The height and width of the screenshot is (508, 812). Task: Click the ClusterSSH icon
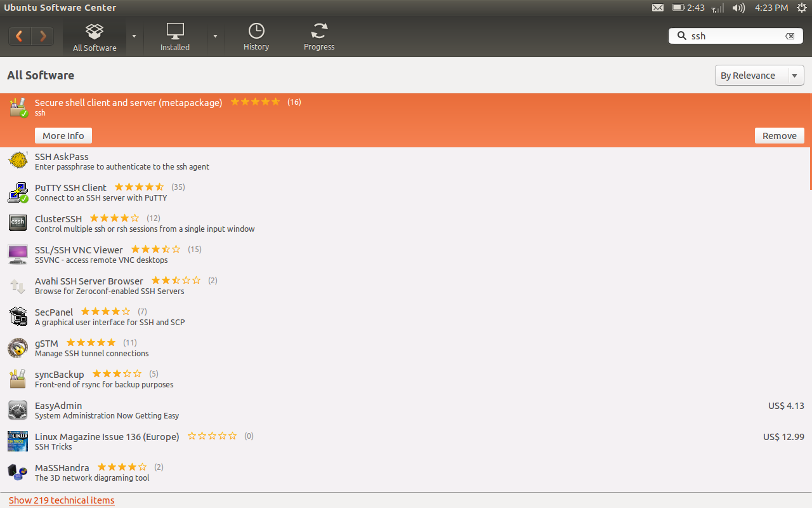(18, 223)
